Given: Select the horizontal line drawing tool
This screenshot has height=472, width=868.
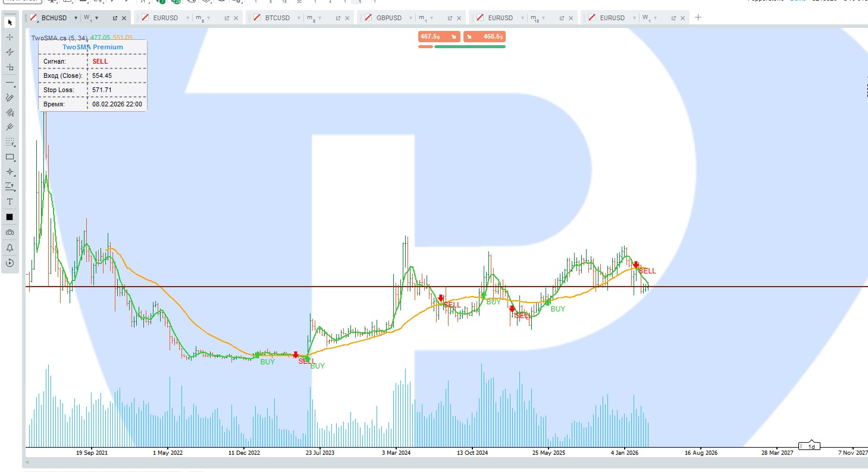Looking at the screenshot, I should (x=10, y=83).
